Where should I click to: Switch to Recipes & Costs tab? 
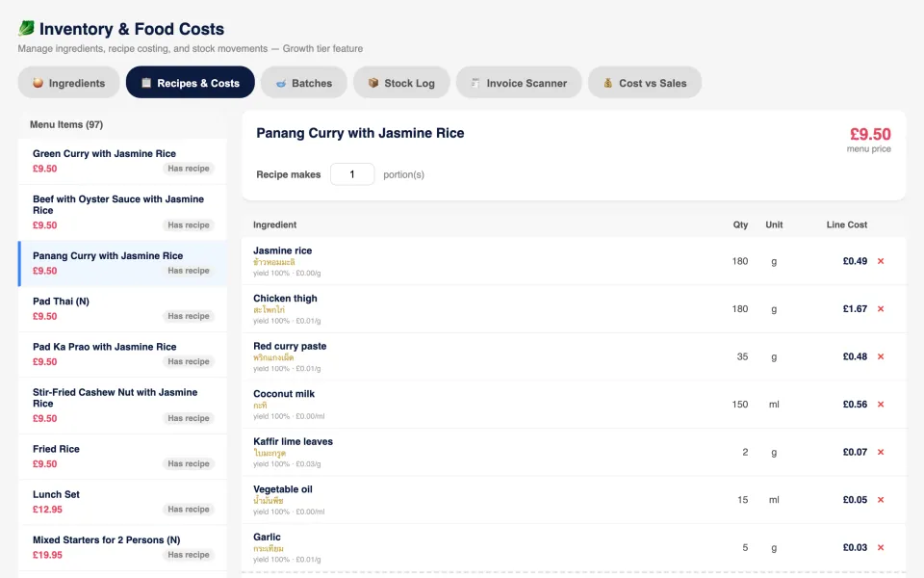point(191,83)
